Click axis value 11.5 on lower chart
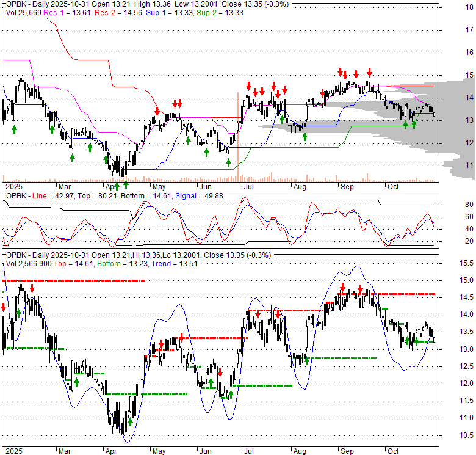 (x=466, y=401)
